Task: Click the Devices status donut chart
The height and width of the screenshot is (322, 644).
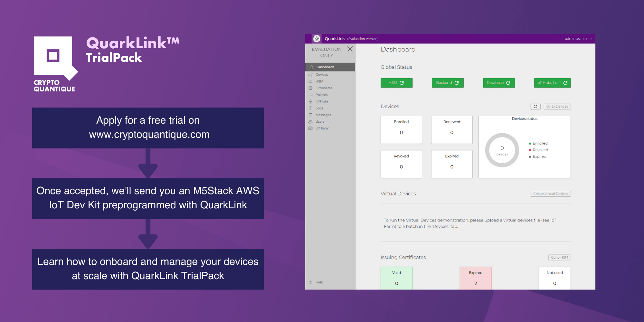Action: (502, 150)
